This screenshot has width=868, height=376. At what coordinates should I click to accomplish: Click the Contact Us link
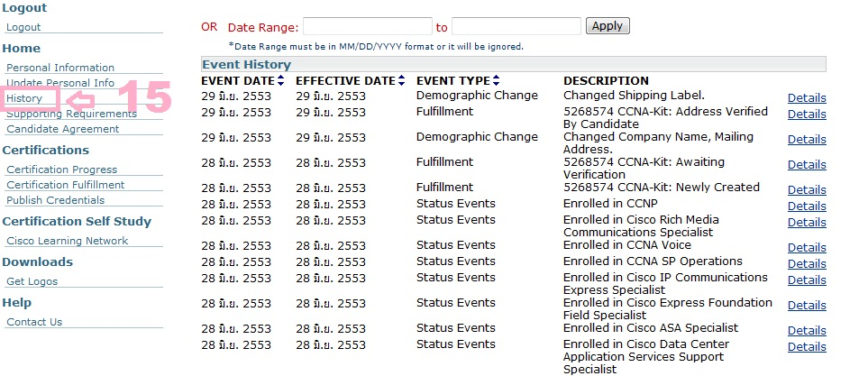point(34,322)
